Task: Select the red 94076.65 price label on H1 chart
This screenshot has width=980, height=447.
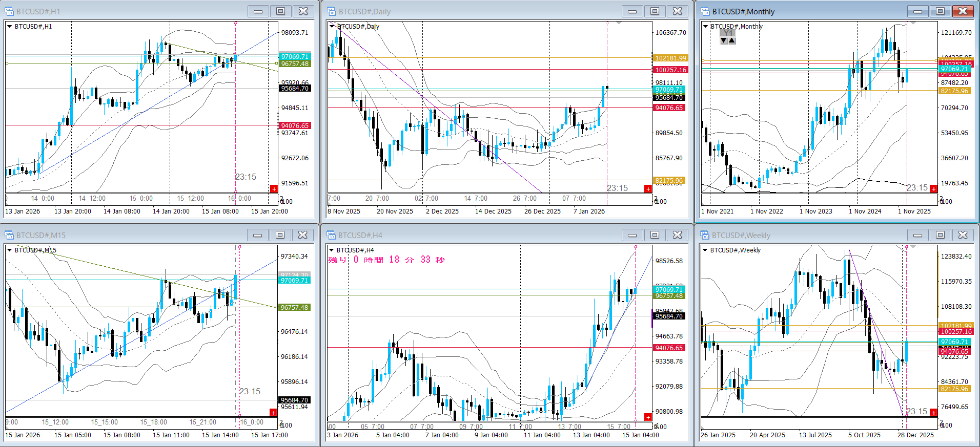Action: pyautogui.click(x=295, y=125)
